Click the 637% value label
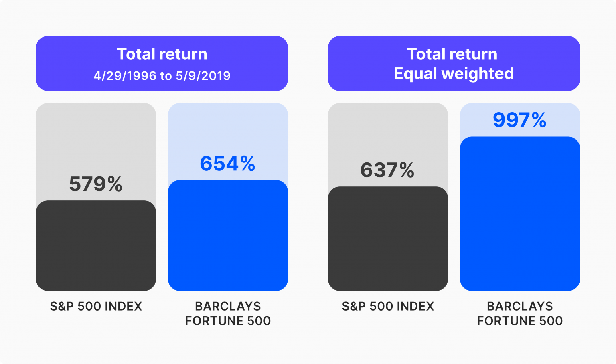The height and width of the screenshot is (364, 616). tap(387, 170)
